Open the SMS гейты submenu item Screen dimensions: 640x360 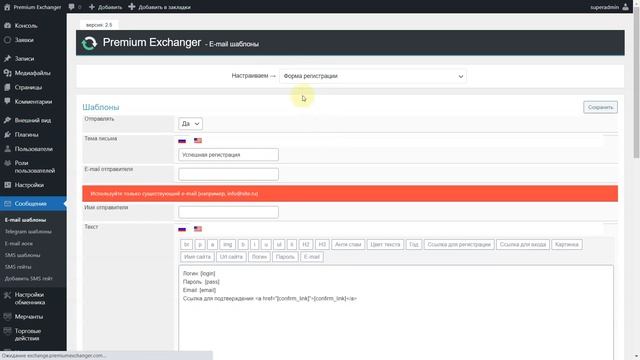tap(18, 267)
